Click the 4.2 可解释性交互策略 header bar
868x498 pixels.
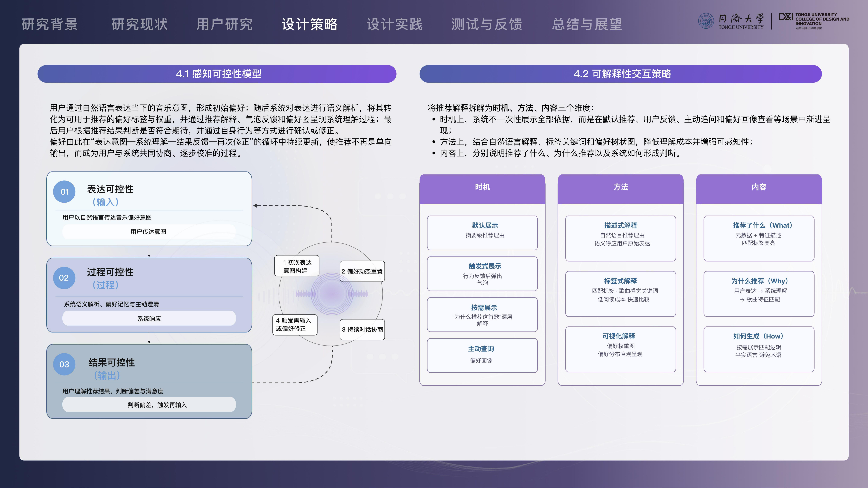click(x=621, y=74)
